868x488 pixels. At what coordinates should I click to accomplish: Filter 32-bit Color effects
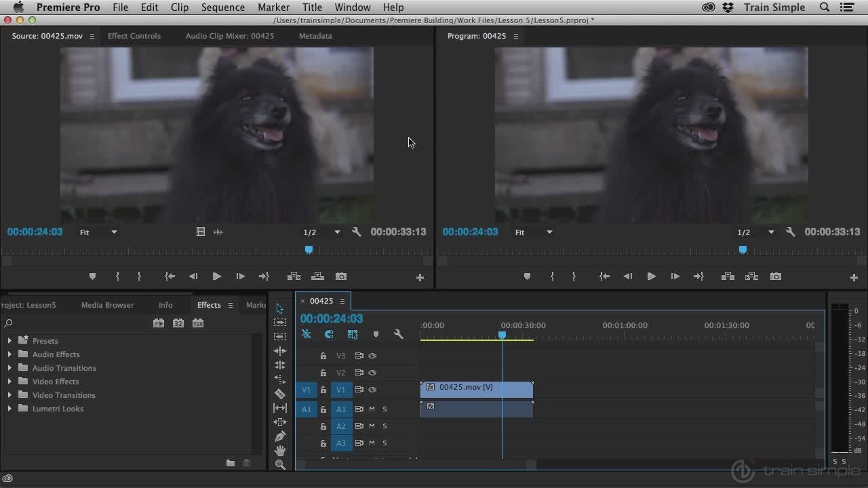click(178, 323)
